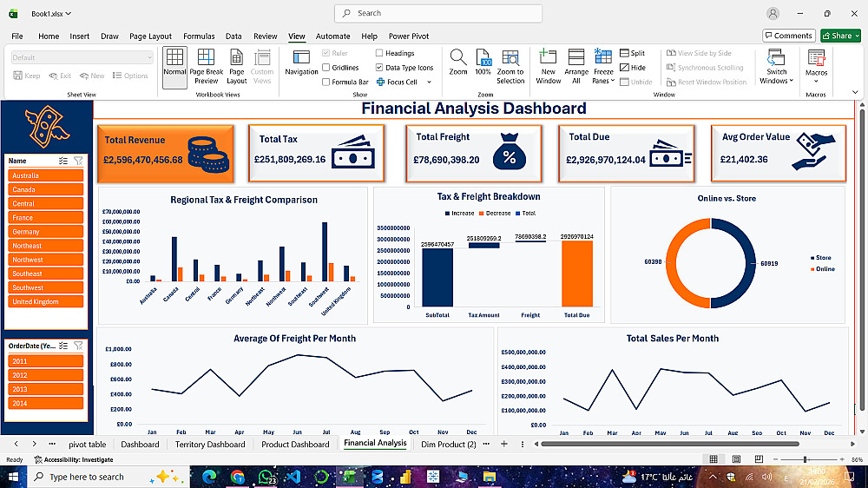
Task: Filter by United Kingdom slicer item
Action: coord(45,302)
